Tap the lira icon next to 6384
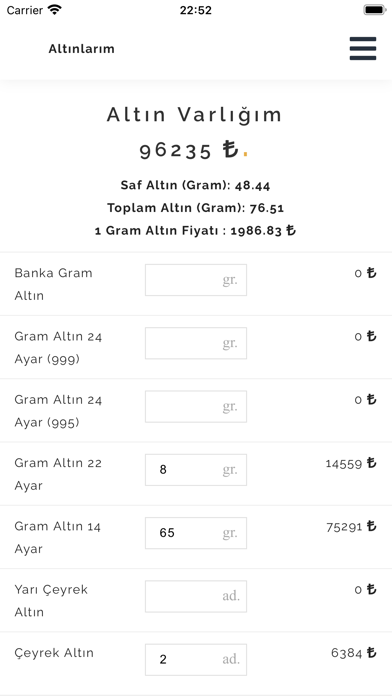Viewport: 392px width, 696px height. (372, 653)
